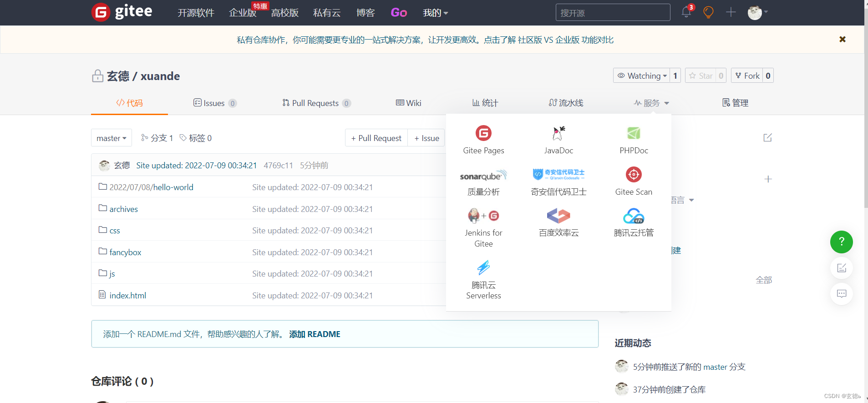Open the user avatar menu
The height and width of the screenshot is (403, 868).
coord(757,12)
